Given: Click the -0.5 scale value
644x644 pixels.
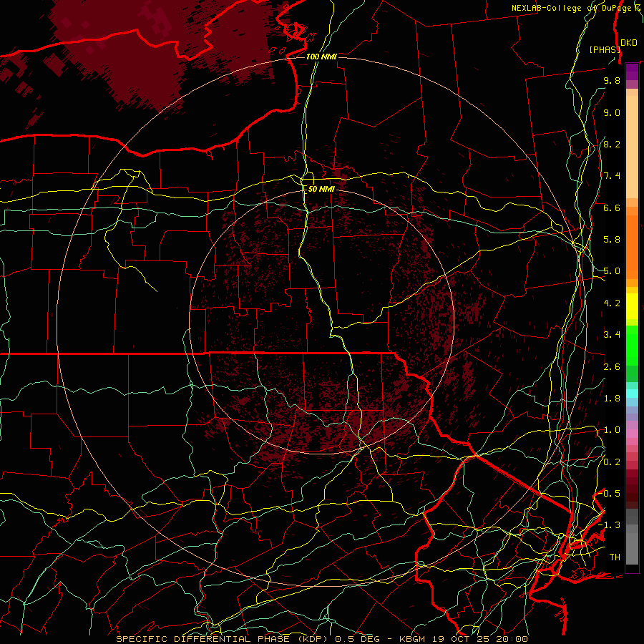Looking at the screenshot, I should pos(610,493).
